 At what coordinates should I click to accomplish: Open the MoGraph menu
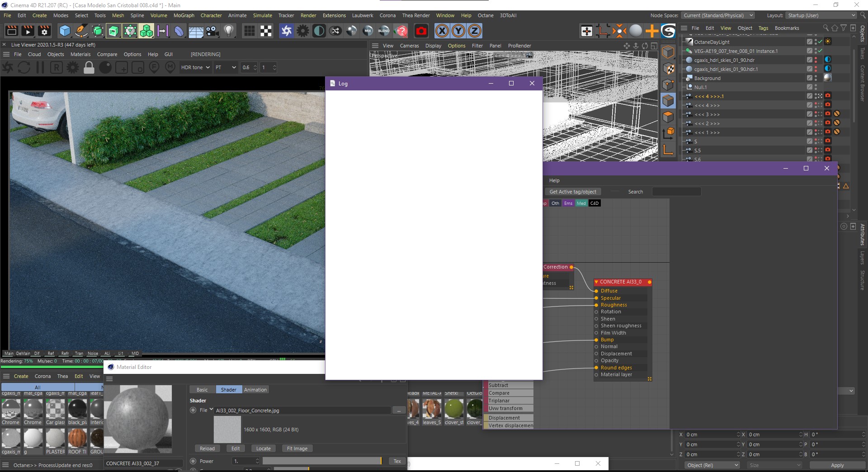[184, 15]
